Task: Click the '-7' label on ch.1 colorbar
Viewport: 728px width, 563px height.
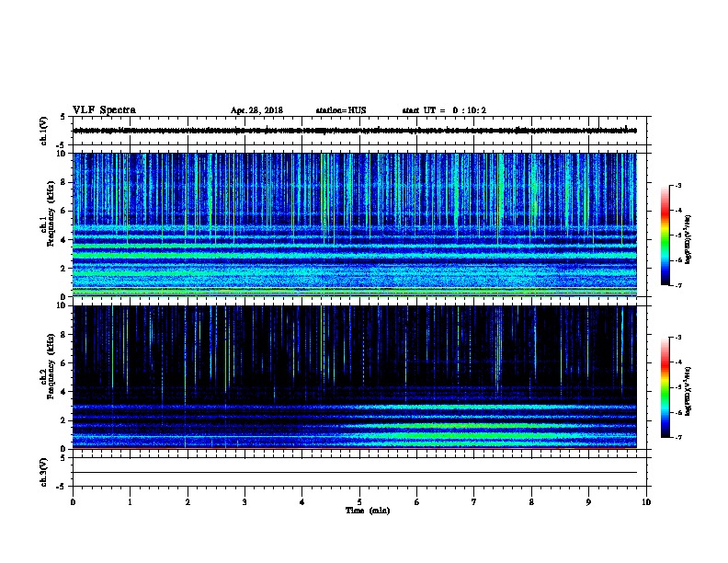Action: (x=677, y=285)
